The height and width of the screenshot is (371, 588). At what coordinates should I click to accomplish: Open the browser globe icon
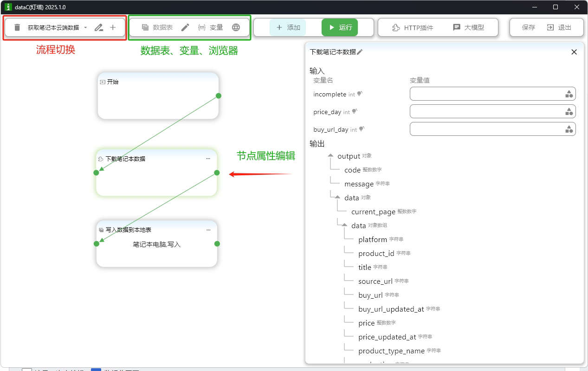[x=236, y=27]
